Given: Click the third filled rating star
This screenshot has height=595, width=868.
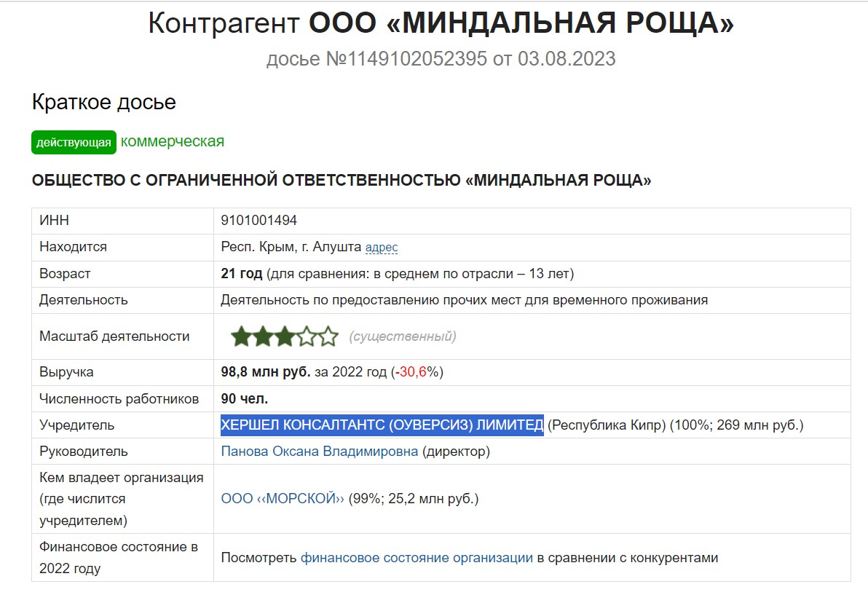Looking at the screenshot, I should [x=285, y=336].
